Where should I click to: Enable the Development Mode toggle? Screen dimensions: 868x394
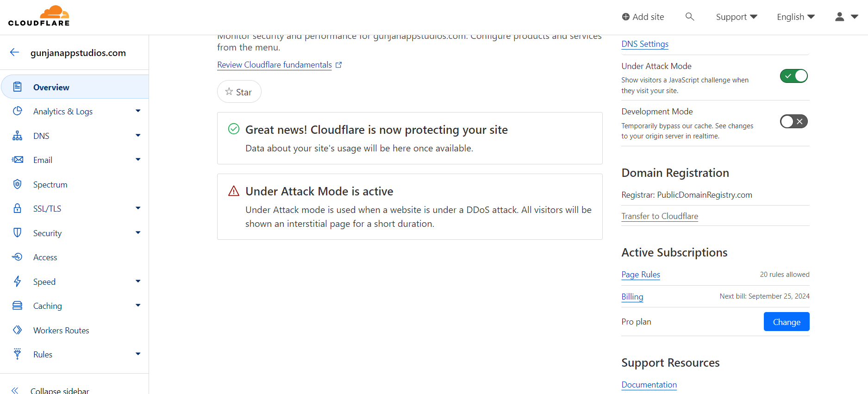point(793,122)
